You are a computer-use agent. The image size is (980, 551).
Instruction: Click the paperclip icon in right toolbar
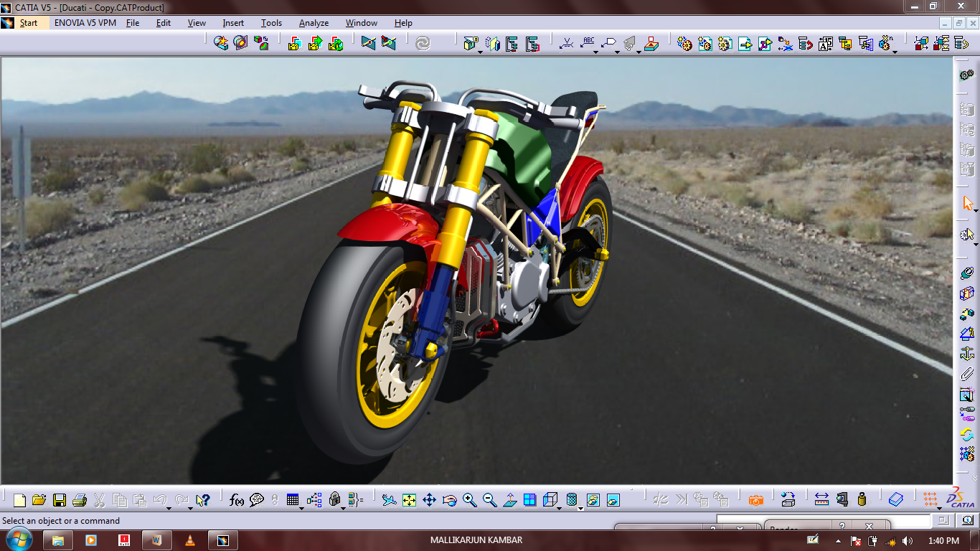pyautogui.click(x=967, y=375)
